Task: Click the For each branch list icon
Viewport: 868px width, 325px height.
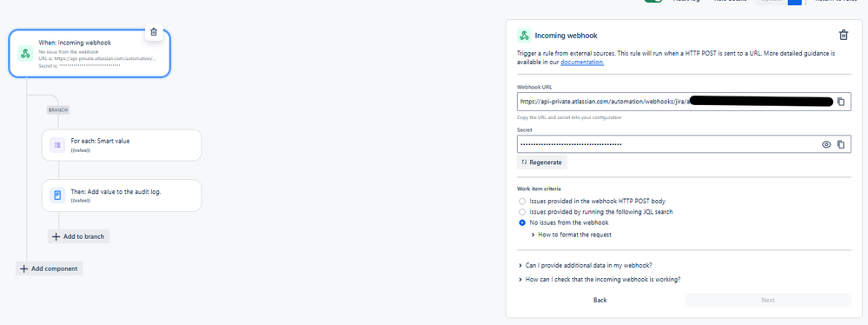Action: click(x=57, y=146)
